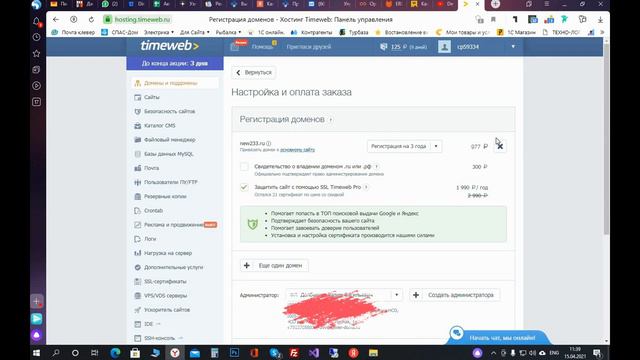The width and height of the screenshot is (640, 360).
Task: Click the Каталог CMS sidebar icon
Action: pos(138,126)
